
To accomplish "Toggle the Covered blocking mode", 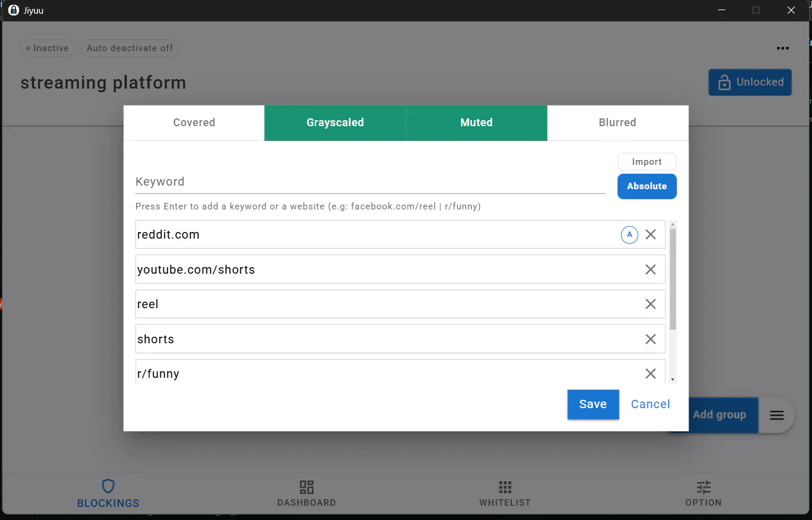I will click(194, 123).
